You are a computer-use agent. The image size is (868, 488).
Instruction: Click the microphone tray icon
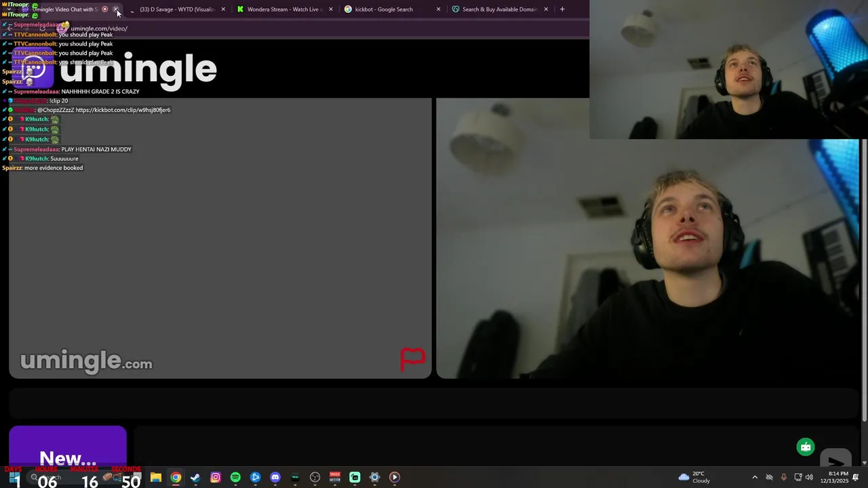pos(784,477)
